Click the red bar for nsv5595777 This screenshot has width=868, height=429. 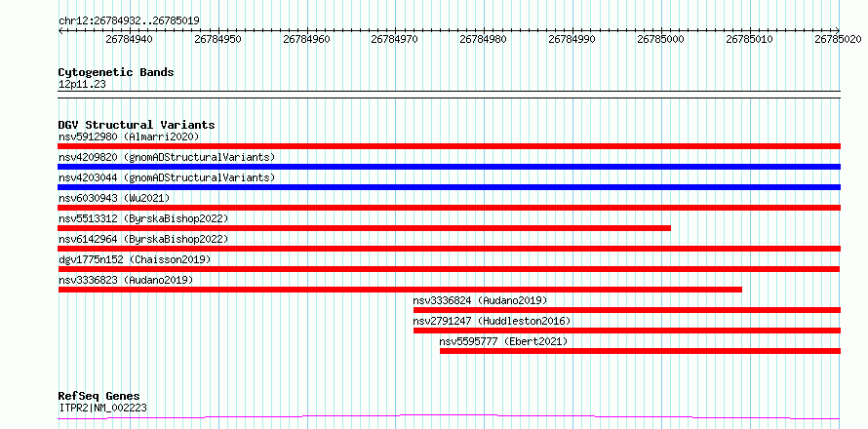(x=640, y=351)
